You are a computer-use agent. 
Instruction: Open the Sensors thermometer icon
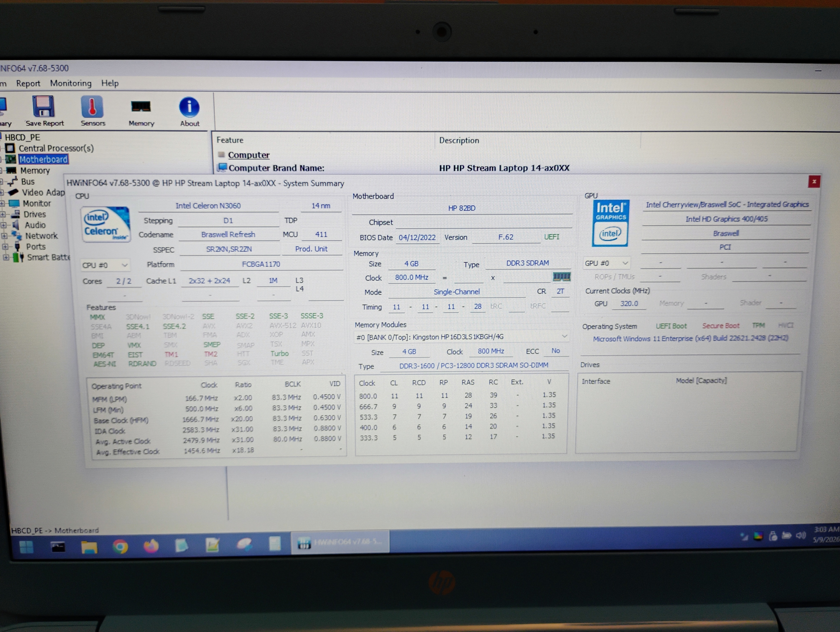coord(92,111)
